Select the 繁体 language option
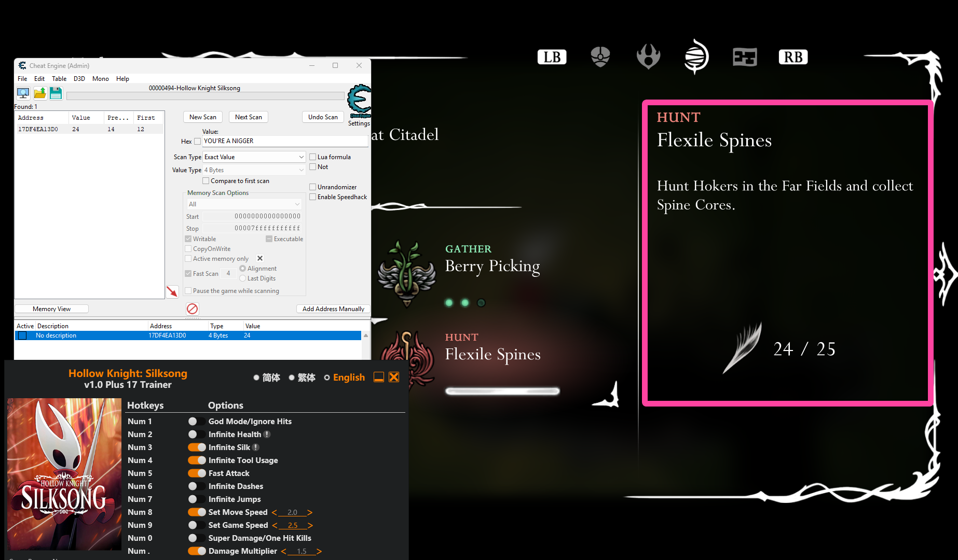The height and width of the screenshot is (560, 958). [x=292, y=377]
